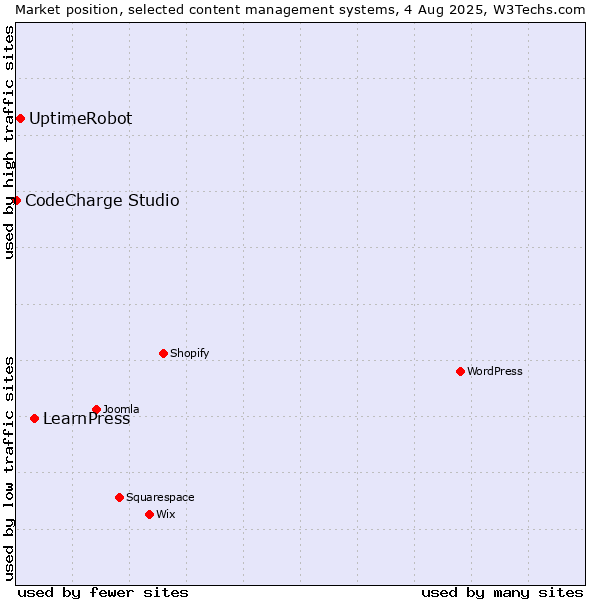Click the Squarespace red data point
The width and height of the screenshot is (600, 600).
119,497
